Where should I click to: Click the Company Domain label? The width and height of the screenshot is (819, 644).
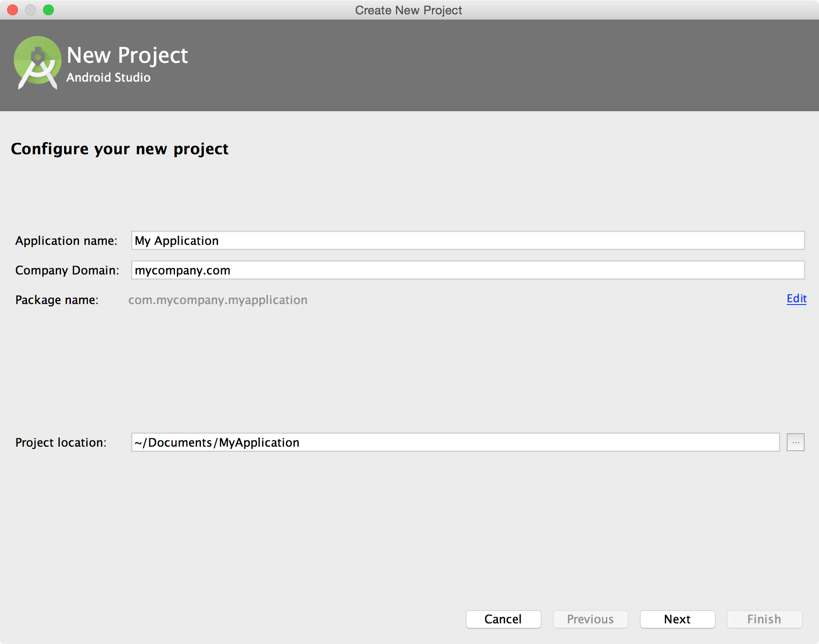pos(67,270)
